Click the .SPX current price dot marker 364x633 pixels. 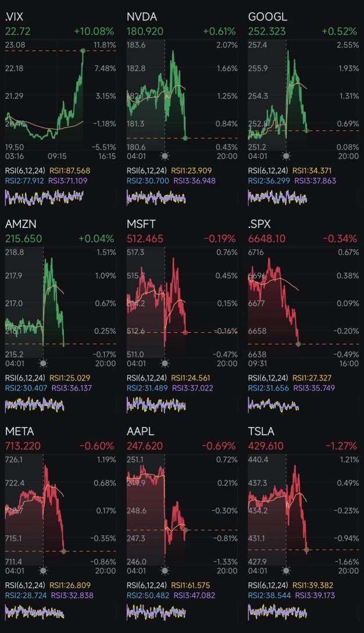(x=298, y=344)
